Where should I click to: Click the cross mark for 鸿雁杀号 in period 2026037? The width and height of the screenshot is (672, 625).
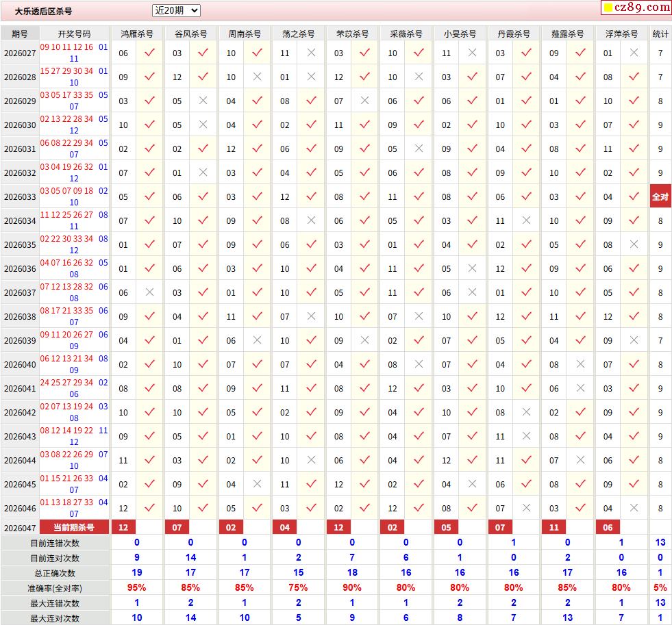click(149, 292)
